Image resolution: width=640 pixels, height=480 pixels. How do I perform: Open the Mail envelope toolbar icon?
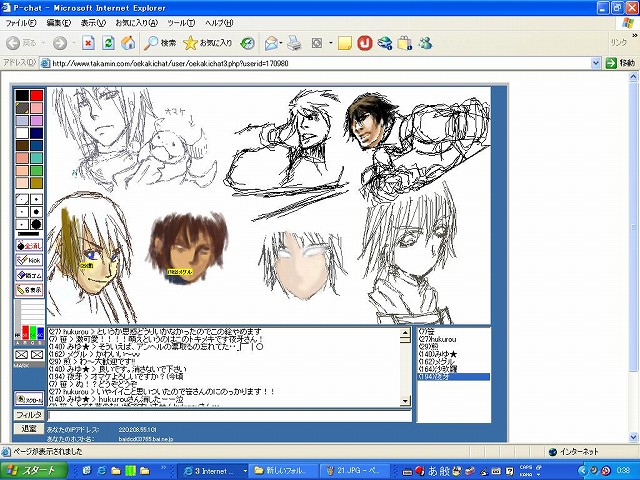271,43
